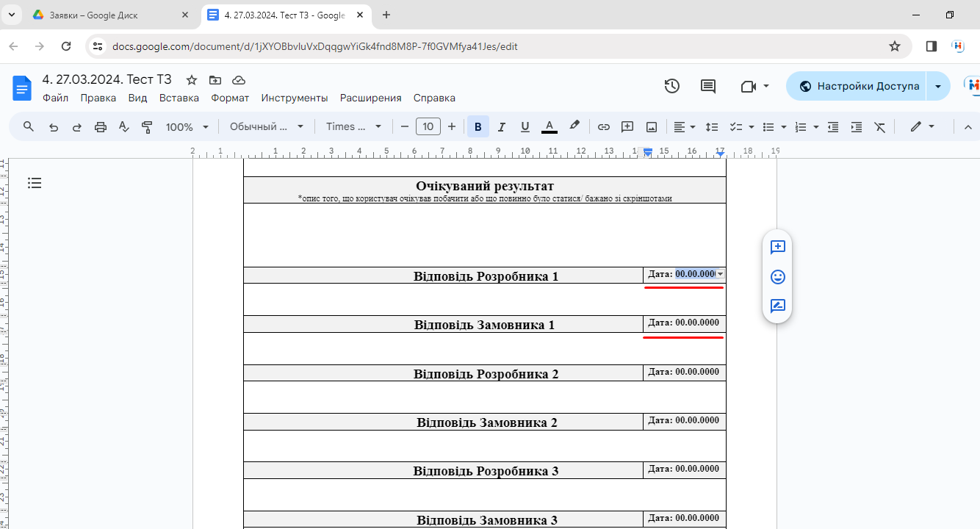Toggle Bold formatting
The image size is (980, 529).
478,127
